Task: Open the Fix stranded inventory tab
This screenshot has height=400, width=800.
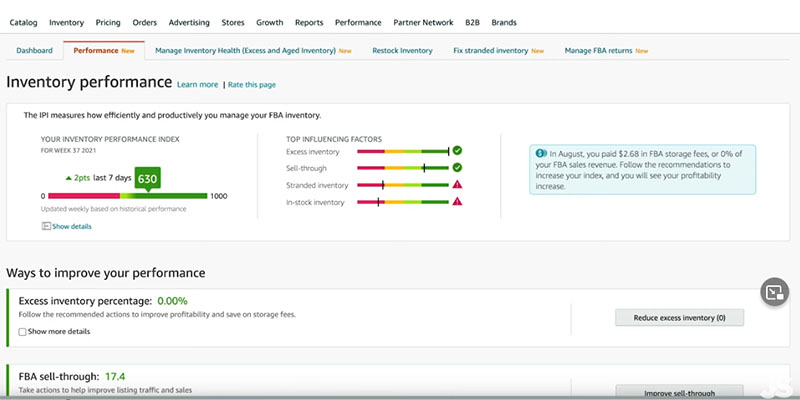Action: pyautogui.click(x=491, y=50)
